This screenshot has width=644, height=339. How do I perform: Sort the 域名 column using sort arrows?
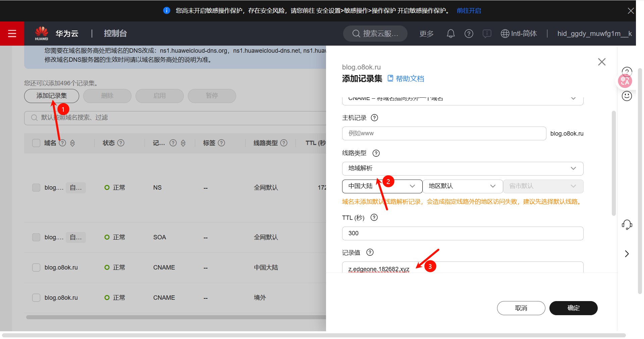click(72, 143)
